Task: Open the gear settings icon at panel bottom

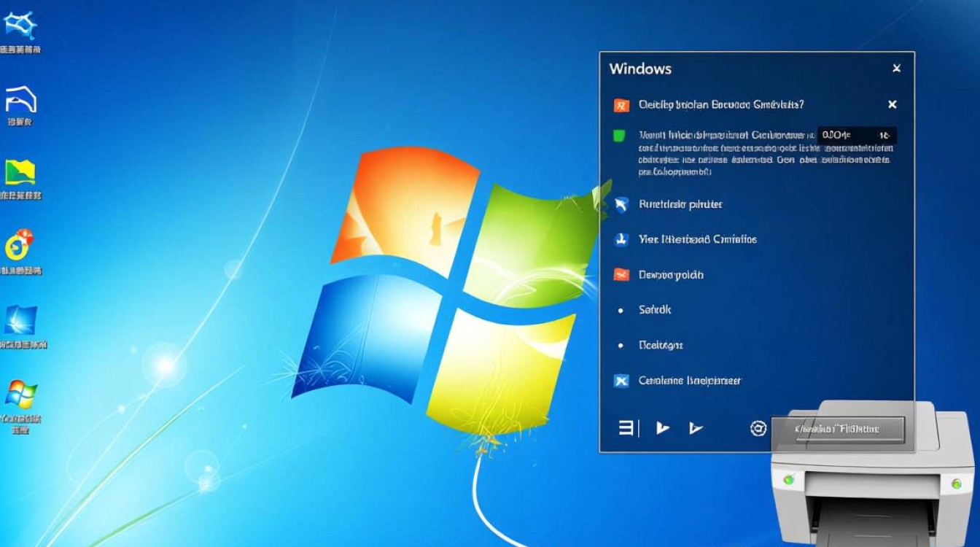Action: 756,429
